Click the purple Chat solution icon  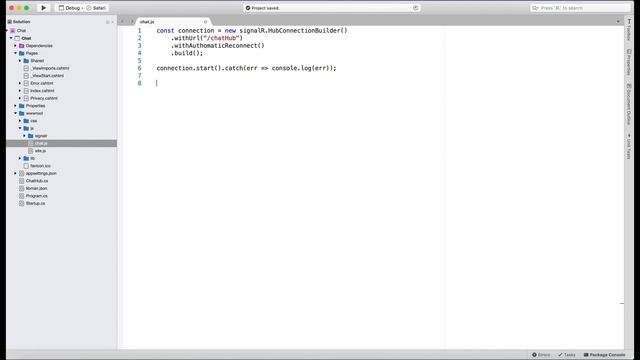13,31
